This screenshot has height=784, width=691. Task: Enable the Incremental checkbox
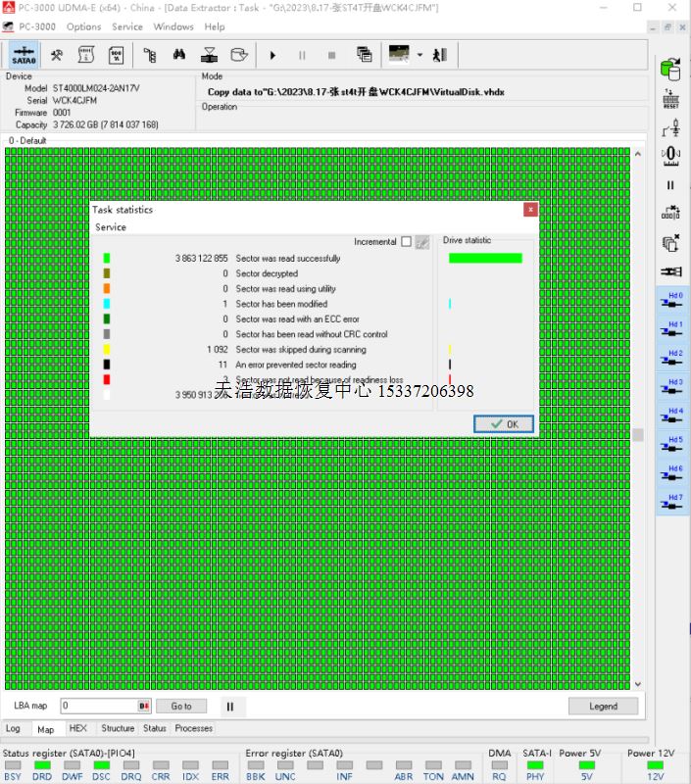pos(406,242)
